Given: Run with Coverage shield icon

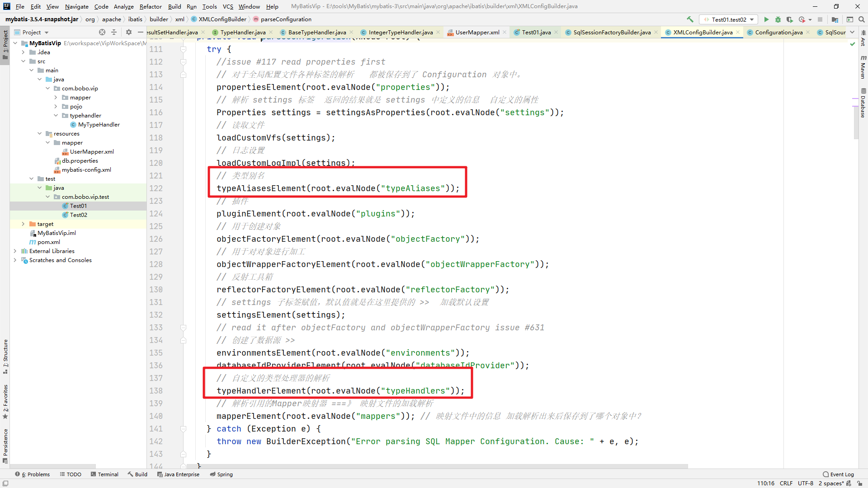Looking at the screenshot, I should click(x=790, y=19).
